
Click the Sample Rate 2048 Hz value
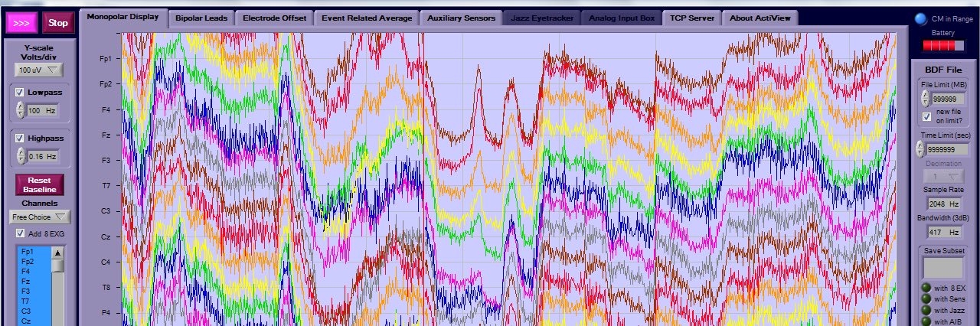[x=943, y=204]
